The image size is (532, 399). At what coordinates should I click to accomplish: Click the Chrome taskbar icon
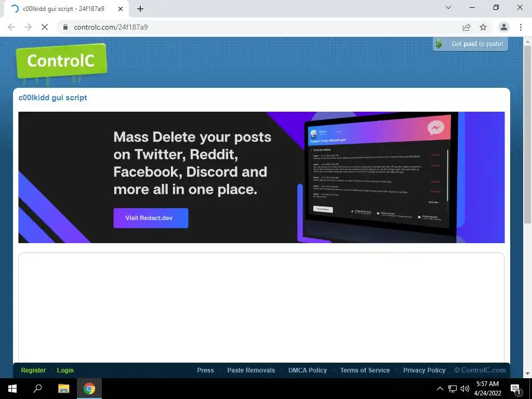coord(89,389)
